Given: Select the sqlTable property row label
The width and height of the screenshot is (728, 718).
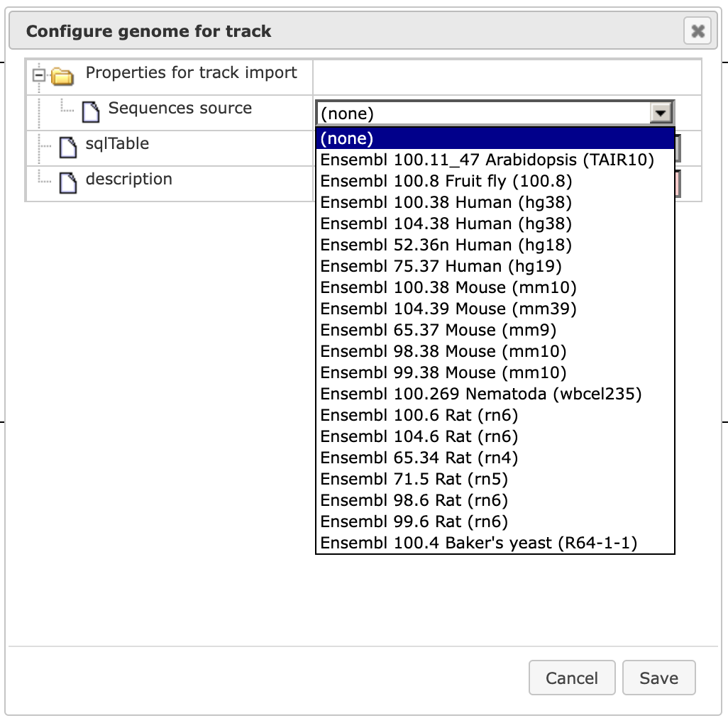Looking at the screenshot, I should pos(118,144).
